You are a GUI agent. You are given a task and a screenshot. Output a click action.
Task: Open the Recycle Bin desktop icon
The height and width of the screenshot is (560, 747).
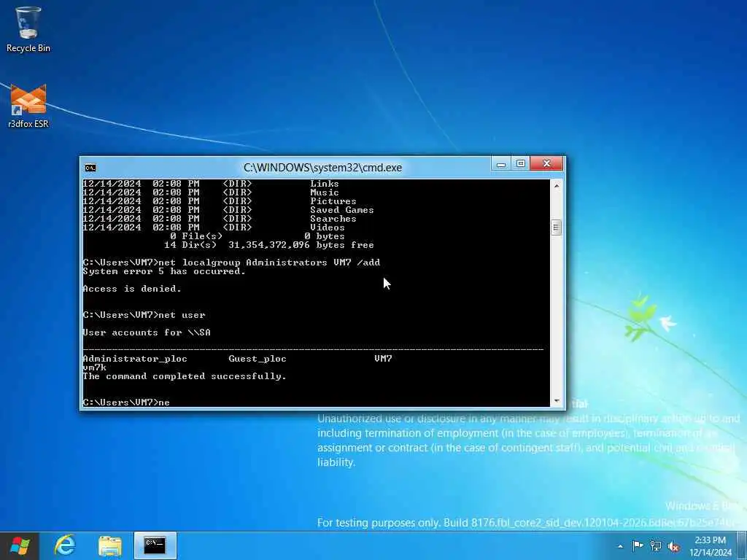pos(28,29)
